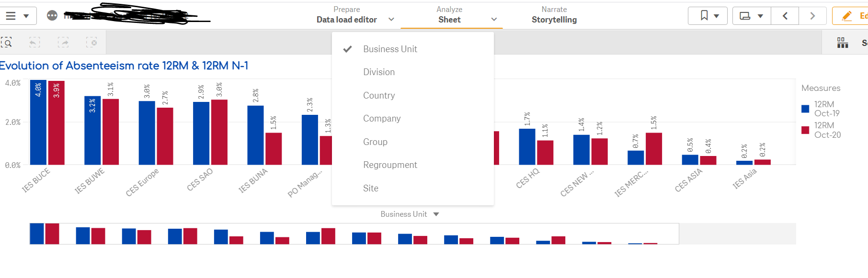Select Country as the drill dimension
Screen dimensions: 868x278
[x=379, y=95]
